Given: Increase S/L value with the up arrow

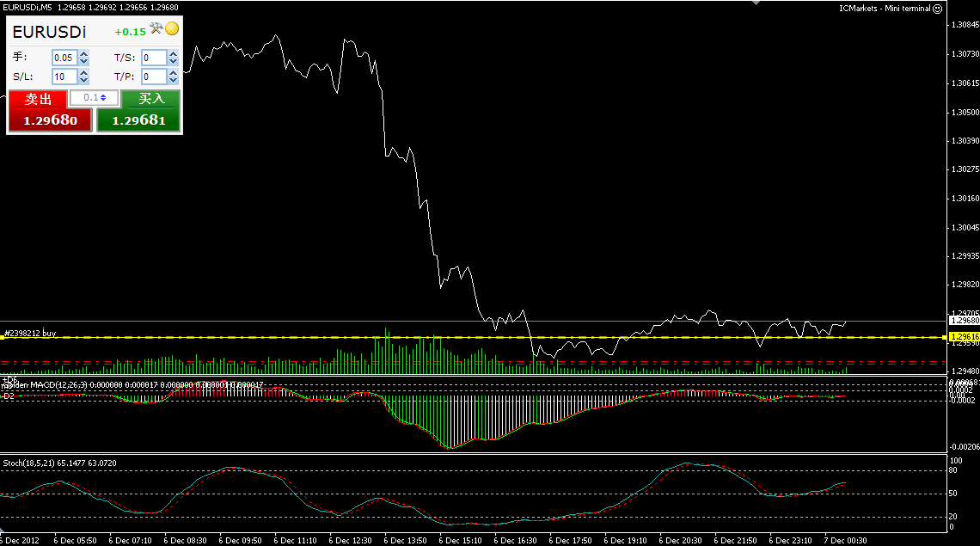Looking at the screenshot, I should (x=83, y=73).
